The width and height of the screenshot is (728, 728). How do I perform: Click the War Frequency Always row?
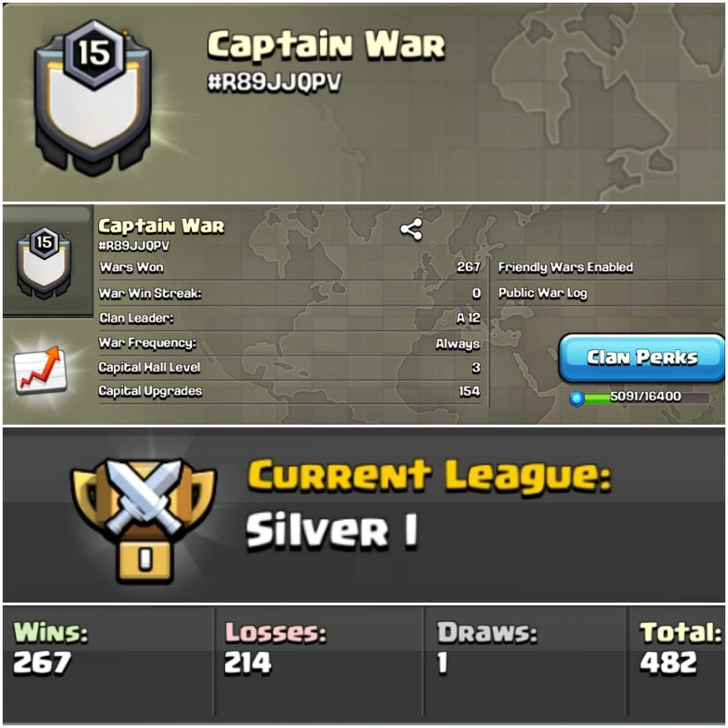[x=290, y=343]
